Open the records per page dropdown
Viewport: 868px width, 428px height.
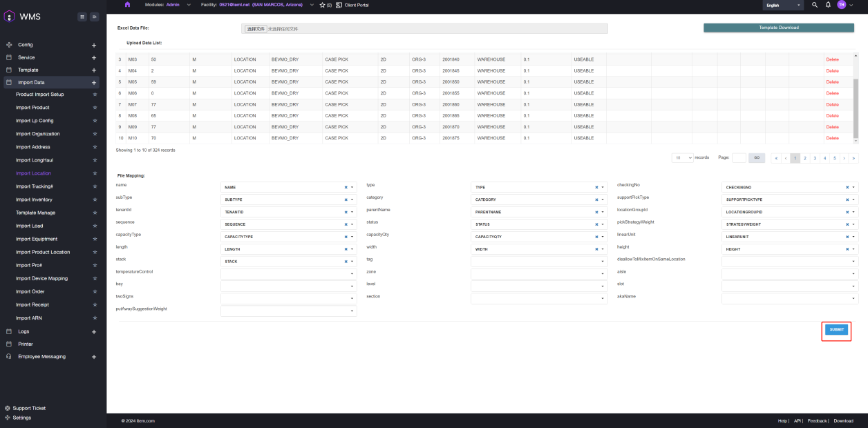[x=682, y=157]
